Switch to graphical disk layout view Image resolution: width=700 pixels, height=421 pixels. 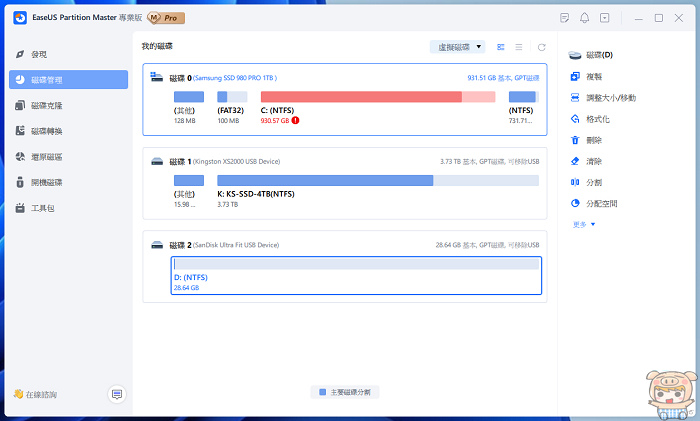point(500,47)
